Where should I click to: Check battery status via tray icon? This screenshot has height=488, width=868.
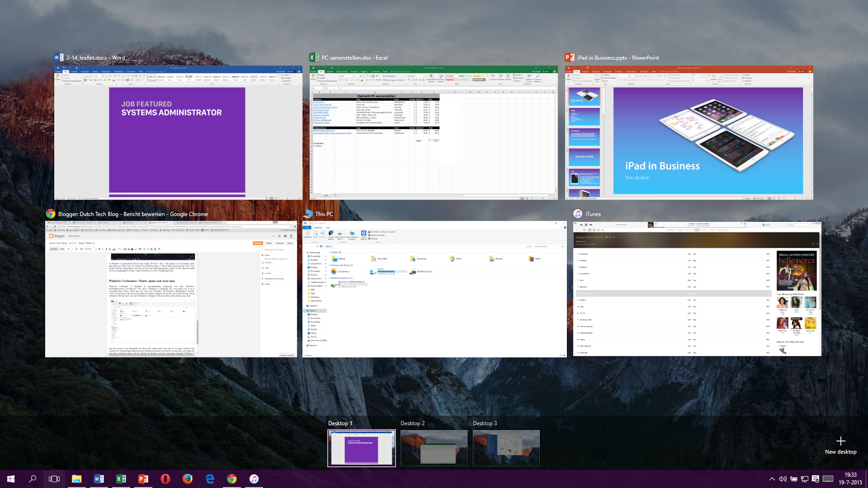click(x=794, y=479)
